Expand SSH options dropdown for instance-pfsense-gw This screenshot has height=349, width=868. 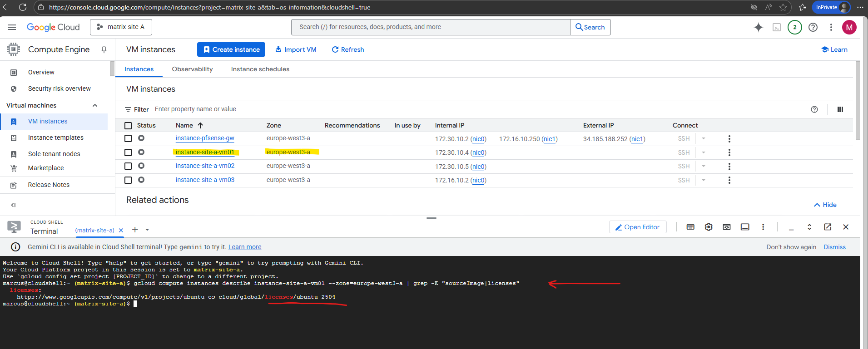[x=703, y=138]
